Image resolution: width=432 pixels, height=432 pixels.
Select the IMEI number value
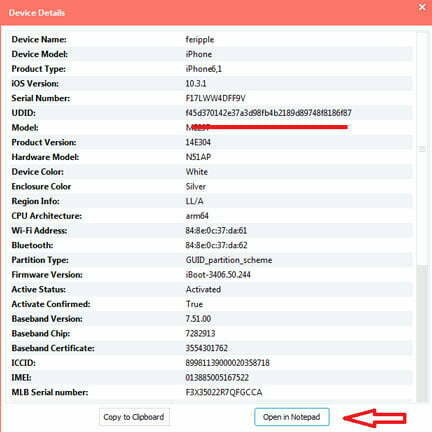click(x=217, y=378)
